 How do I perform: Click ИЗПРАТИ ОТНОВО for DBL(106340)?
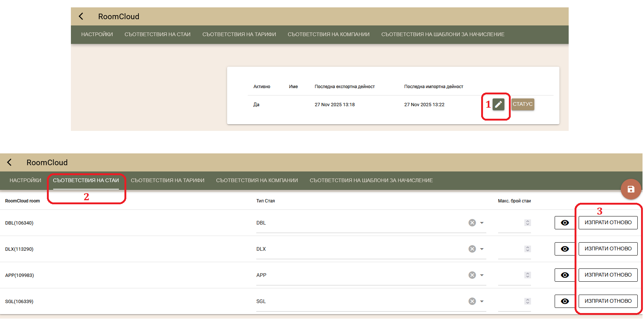(608, 223)
